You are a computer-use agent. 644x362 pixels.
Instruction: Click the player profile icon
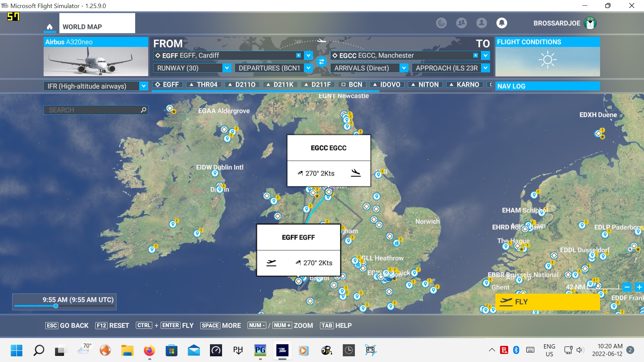tap(481, 23)
